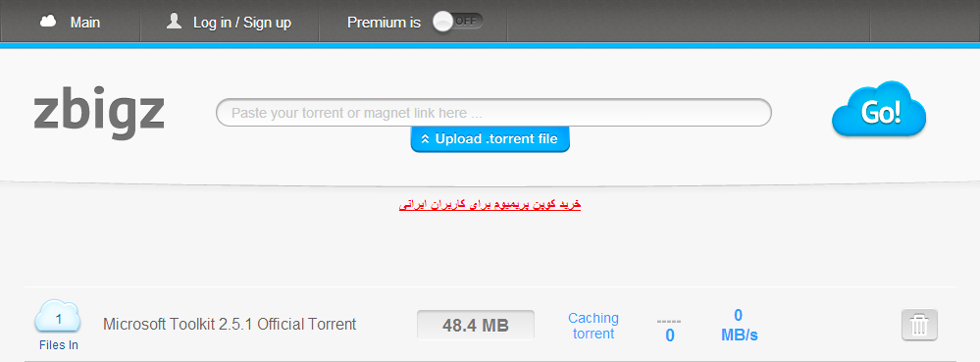This screenshot has height=362, width=980.
Task: Click the 48.4 MB size box
Action: coord(476,325)
